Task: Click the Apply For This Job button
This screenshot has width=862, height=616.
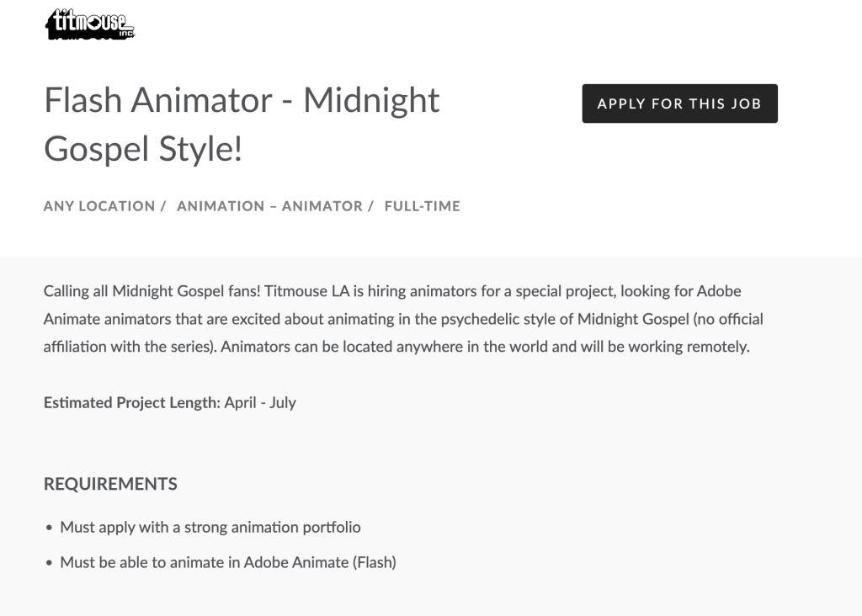Action: click(679, 104)
